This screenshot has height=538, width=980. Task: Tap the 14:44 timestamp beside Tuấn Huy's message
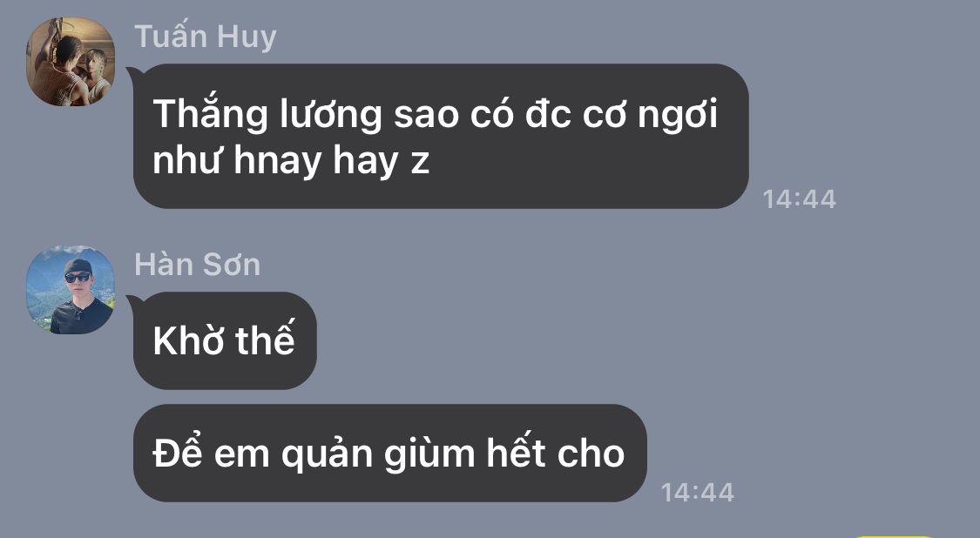[x=800, y=199]
